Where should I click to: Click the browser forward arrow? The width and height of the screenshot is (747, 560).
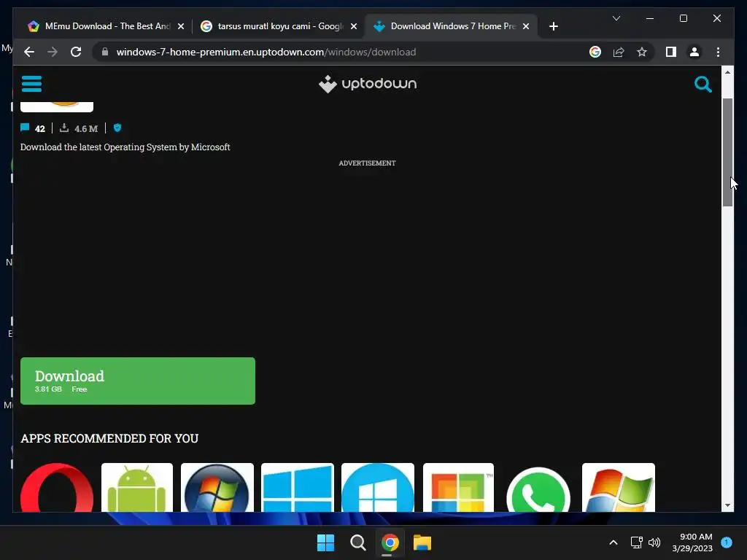pos(53,52)
